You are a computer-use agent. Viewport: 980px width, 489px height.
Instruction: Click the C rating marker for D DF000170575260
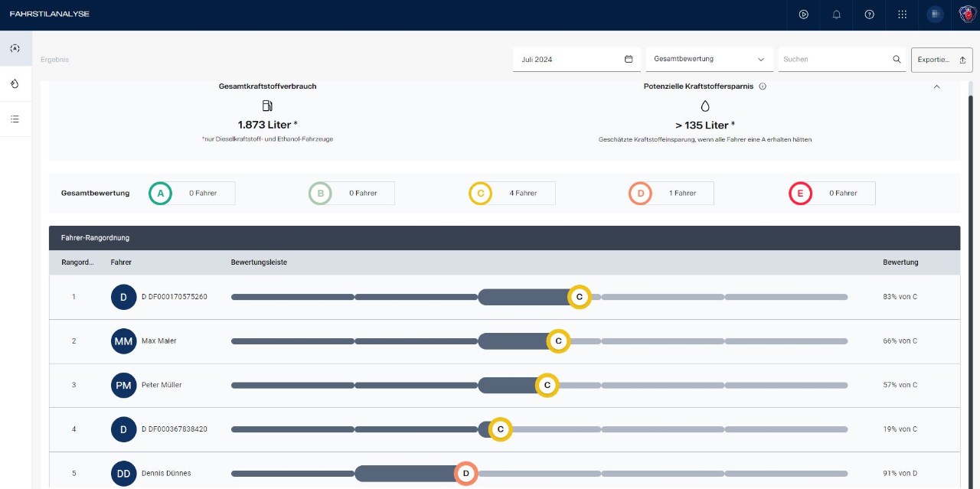pyautogui.click(x=580, y=296)
